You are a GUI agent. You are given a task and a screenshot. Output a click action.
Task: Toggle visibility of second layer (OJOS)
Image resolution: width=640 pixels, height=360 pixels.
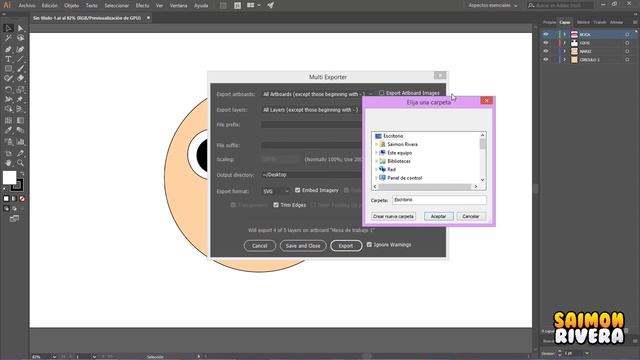pos(546,43)
